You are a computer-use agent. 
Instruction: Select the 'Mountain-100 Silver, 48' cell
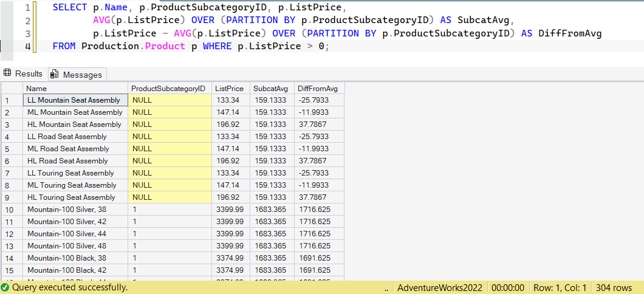(x=75, y=247)
